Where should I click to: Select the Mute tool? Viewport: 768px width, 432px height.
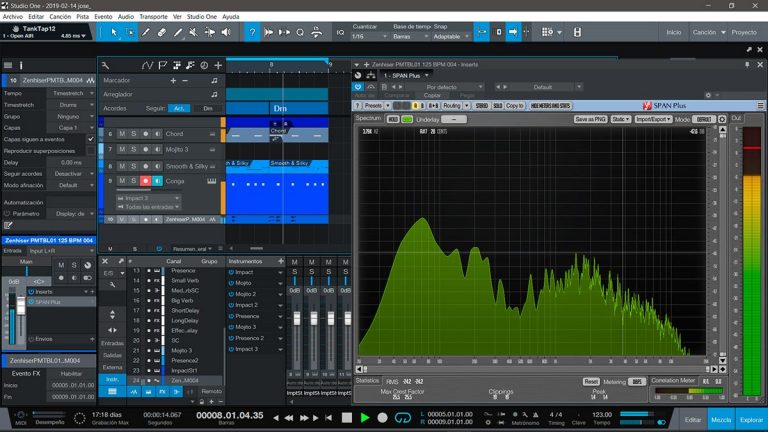[193, 32]
